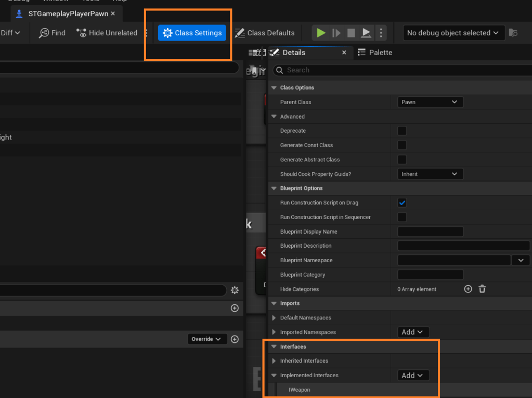Toggle Generate Abstract Class checkbox
Image resolution: width=532 pixels, height=398 pixels.
coord(402,160)
